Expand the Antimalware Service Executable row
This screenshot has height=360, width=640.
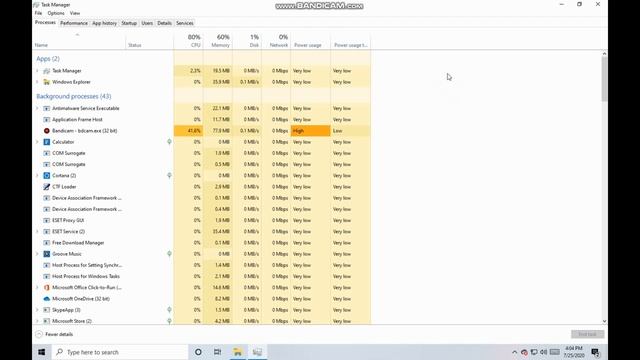point(38,108)
